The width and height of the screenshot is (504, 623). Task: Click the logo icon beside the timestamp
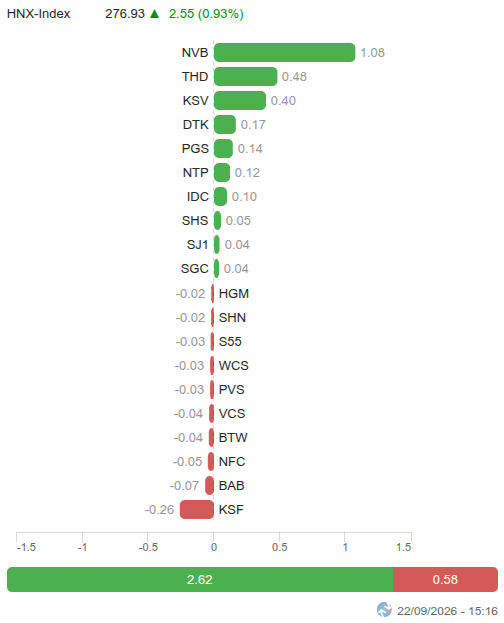pyautogui.click(x=384, y=609)
